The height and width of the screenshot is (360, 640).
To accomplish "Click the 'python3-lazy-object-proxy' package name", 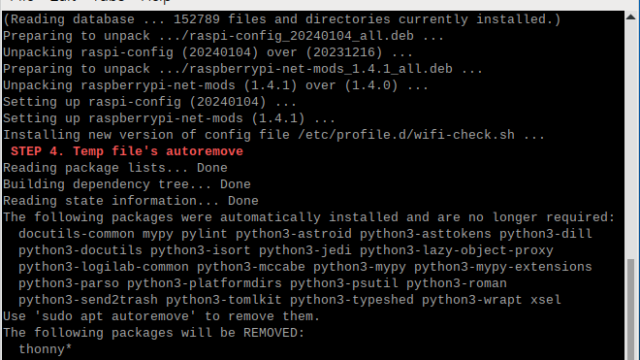I will pos(456,250).
